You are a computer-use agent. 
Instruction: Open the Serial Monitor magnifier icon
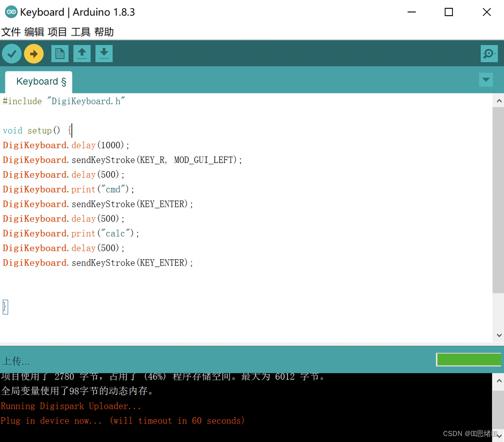489,54
